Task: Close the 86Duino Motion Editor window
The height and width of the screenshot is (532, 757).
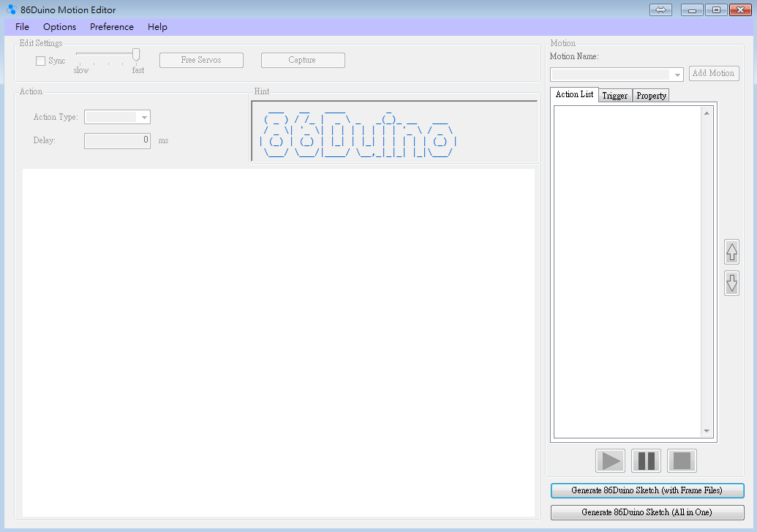Action: 740,9
